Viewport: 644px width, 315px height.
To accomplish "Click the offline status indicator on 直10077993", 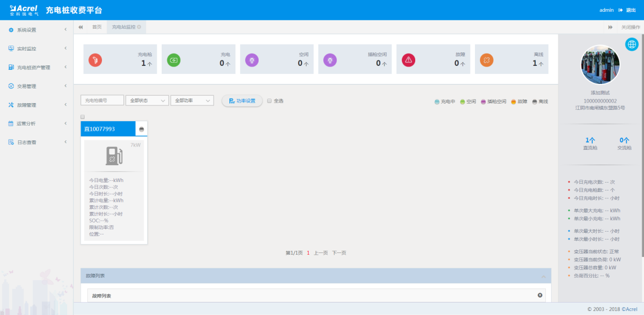I will [141, 129].
